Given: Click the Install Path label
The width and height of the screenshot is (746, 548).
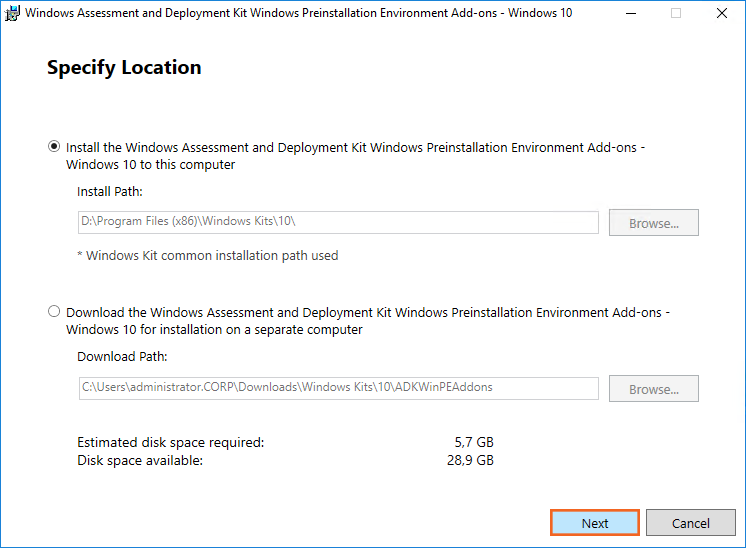Looking at the screenshot, I should coord(110,191).
